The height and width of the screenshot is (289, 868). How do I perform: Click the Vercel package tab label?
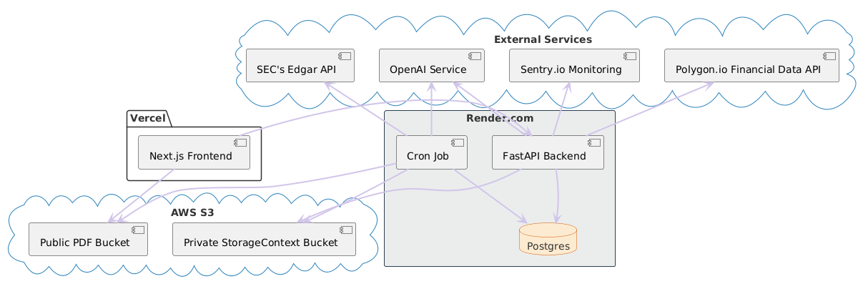click(147, 117)
